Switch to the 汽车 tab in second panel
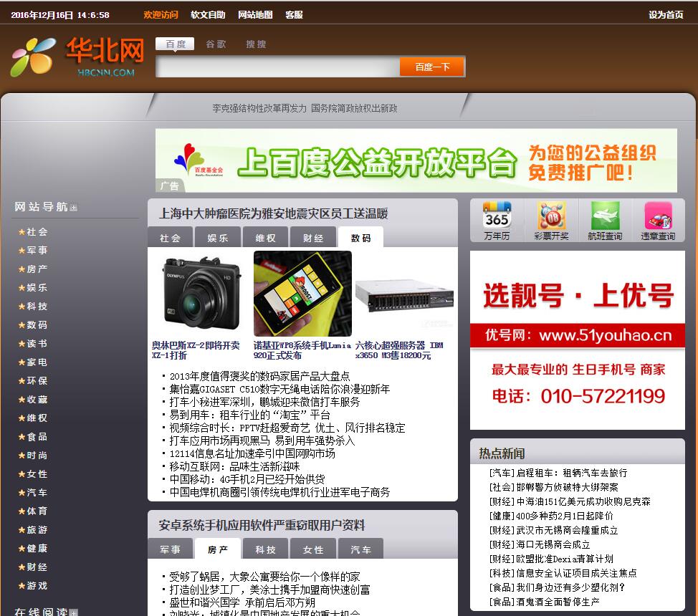 (360, 549)
